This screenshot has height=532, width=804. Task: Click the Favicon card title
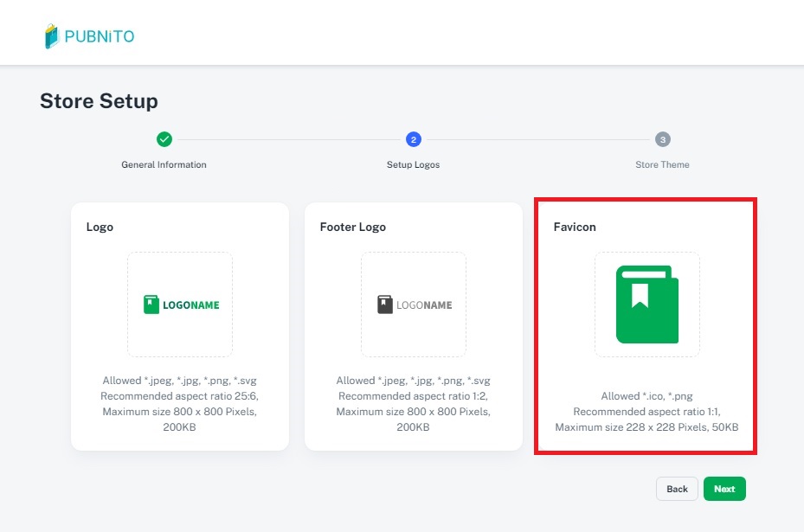coord(576,227)
